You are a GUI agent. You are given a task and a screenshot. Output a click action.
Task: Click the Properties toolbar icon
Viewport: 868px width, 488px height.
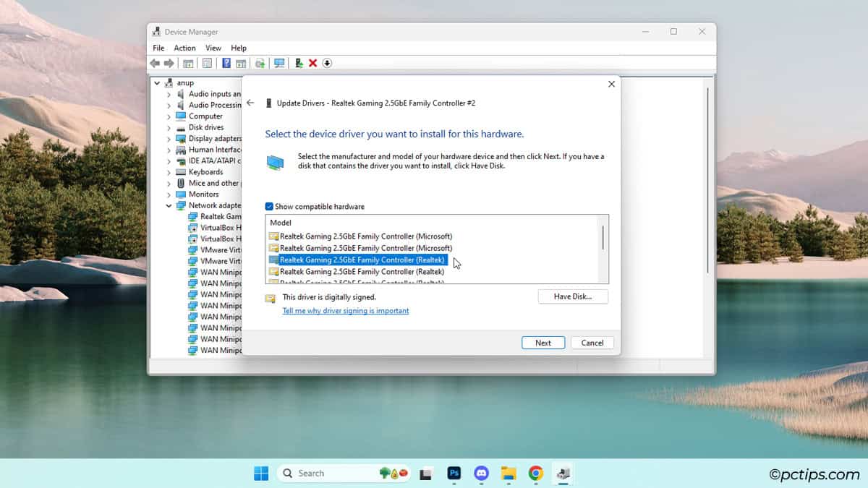207,64
